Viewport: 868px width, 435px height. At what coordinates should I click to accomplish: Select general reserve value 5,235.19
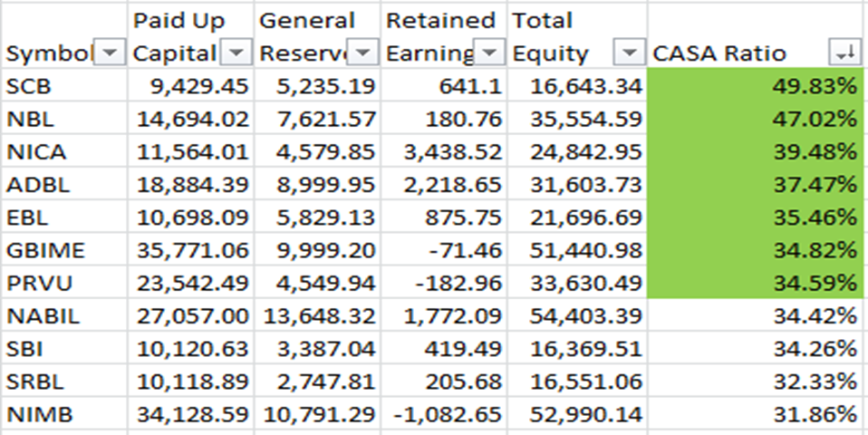click(317, 86)
